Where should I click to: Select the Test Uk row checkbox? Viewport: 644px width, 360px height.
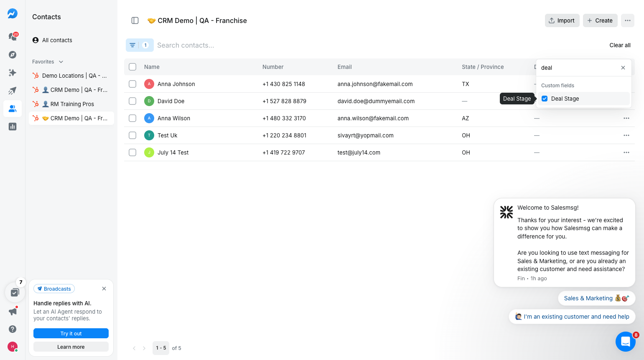click(x=132, y=135)
